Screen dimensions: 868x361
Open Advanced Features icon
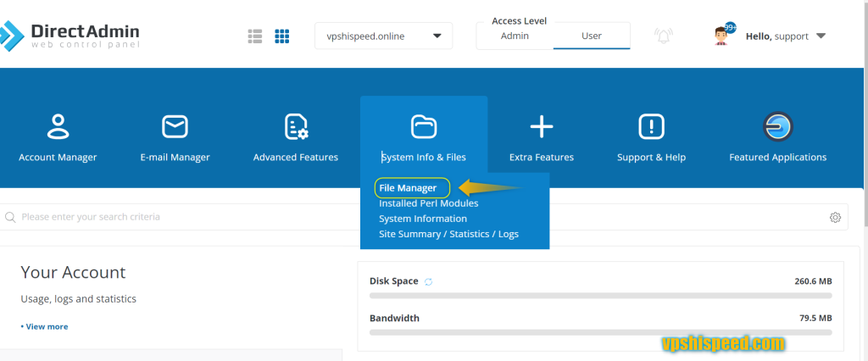pyautogui.click(x=296, y=127)
